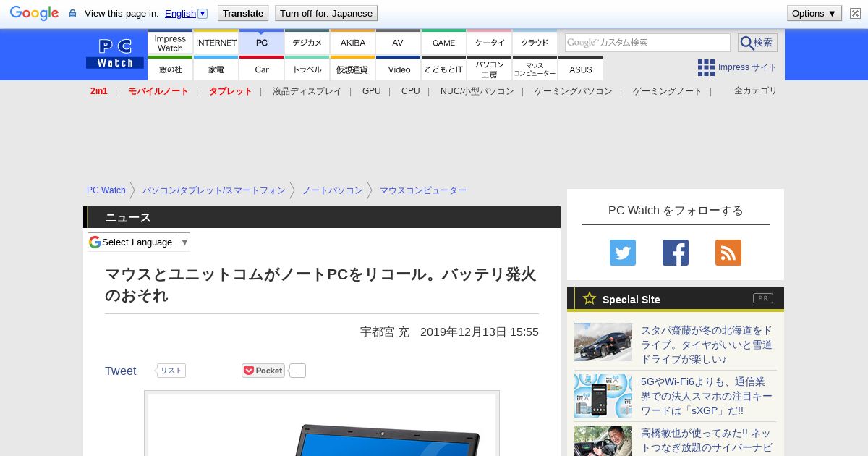
Task: Click パソコン/タブレット/スマートフォン breadcrumb
Action: coord(214,190)
